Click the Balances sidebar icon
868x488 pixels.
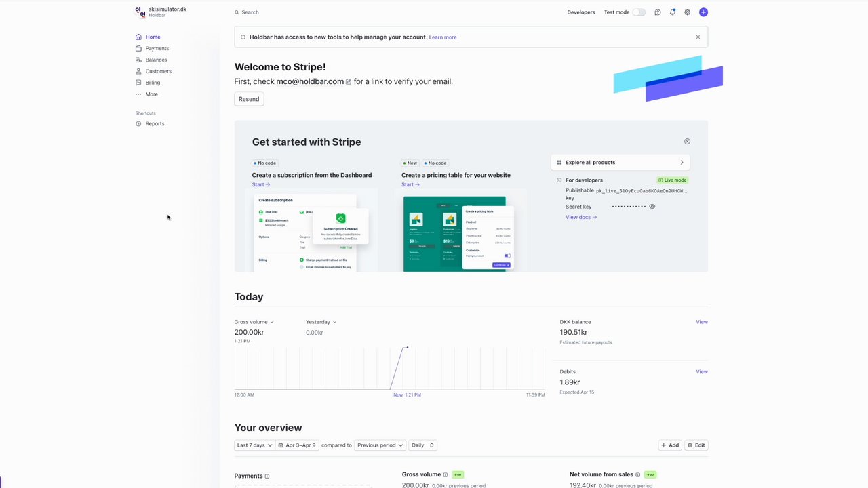point(138,60)
